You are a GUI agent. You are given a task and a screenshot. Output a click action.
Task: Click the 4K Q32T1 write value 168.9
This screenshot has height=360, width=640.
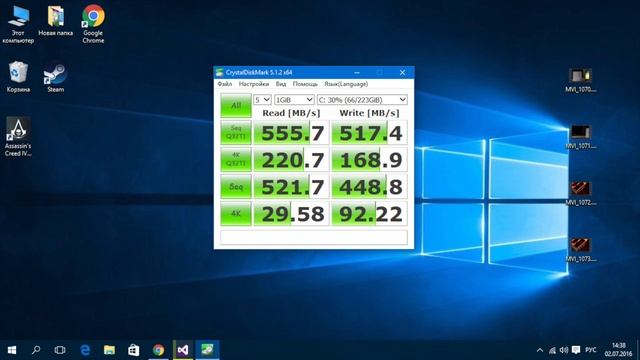click(369, 160)
